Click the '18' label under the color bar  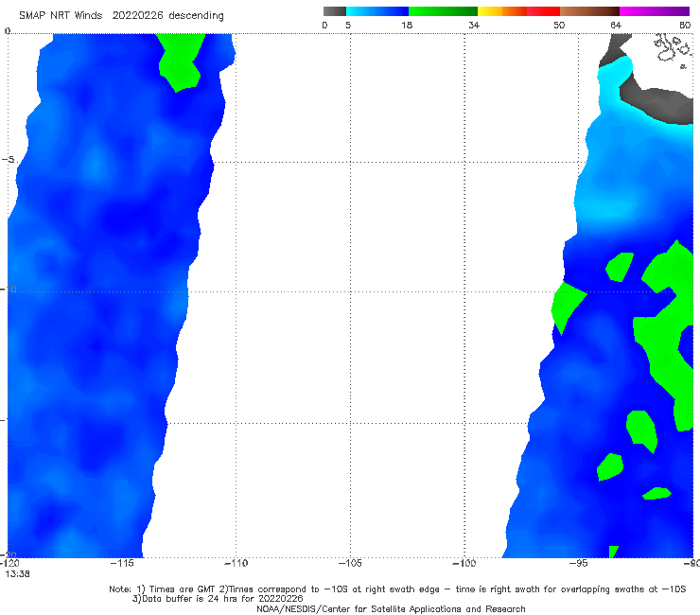pos(407,25)
